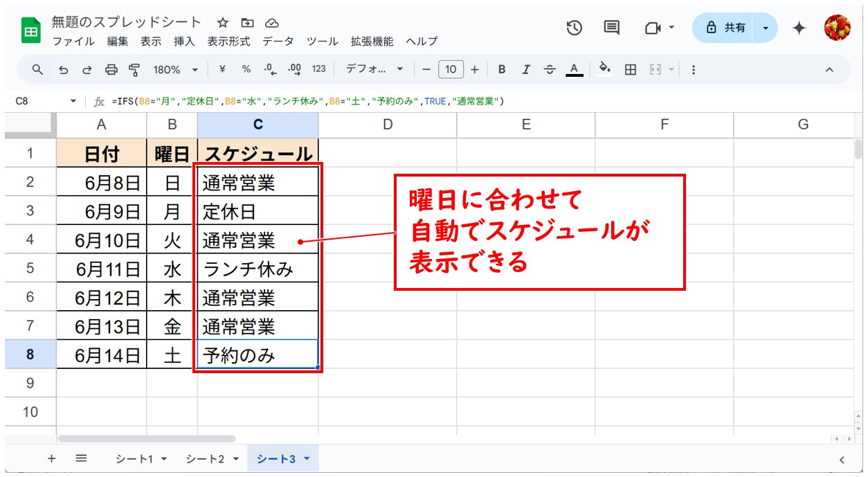Screen dimensions: 868x477
Task: Undo the last action
Action: point(64,69)
